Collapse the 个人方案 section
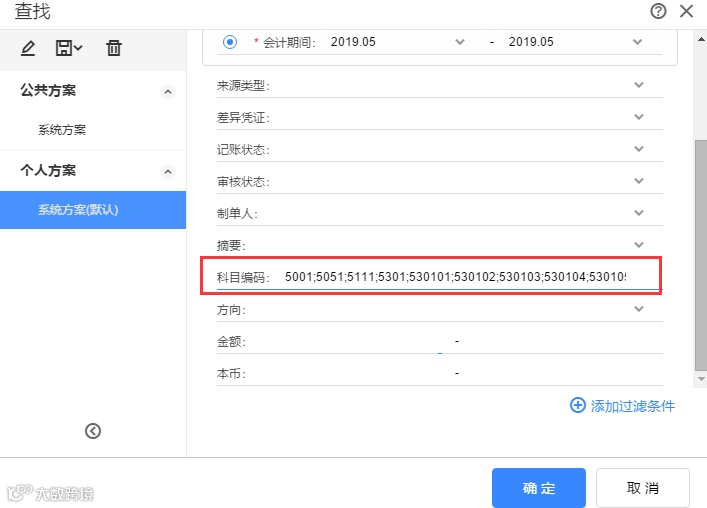The width and height of the screenshot is (707, 508). (x=168, y=171)
